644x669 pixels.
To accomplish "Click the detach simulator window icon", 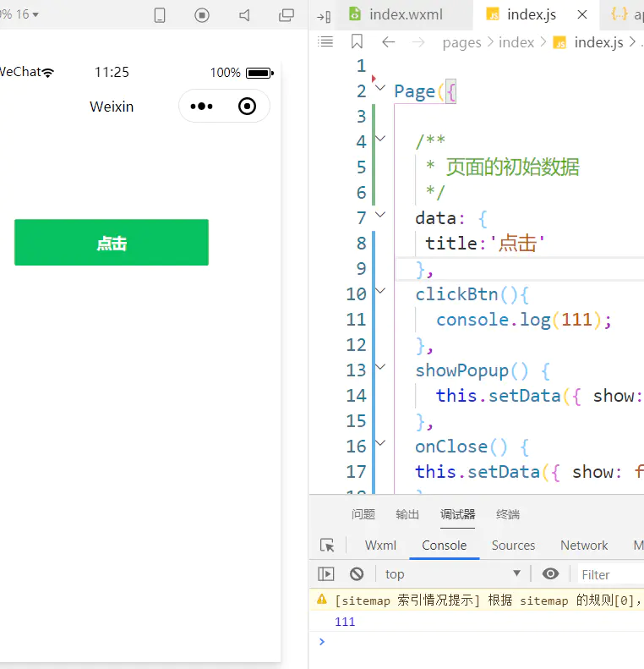I will (x=287, y=15).
